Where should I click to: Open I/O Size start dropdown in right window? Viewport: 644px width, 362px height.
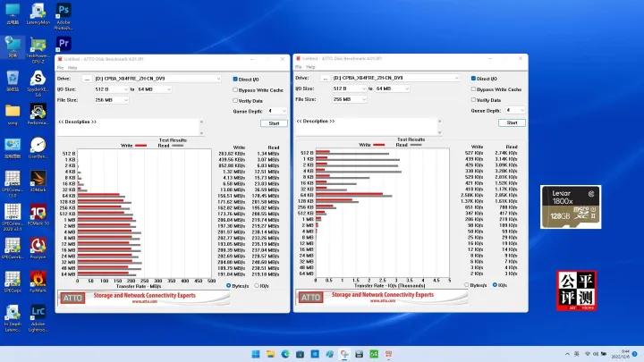(350, 88)
